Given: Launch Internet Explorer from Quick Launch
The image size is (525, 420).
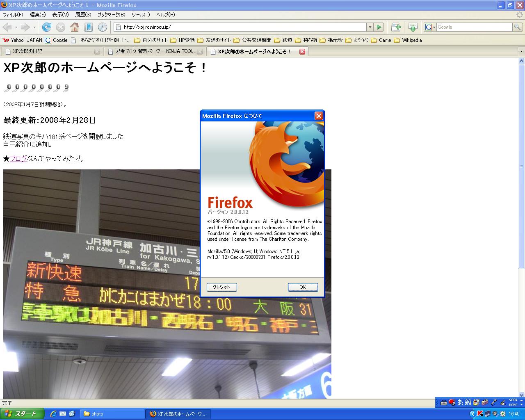Looking at the screenshot, I should click(53, 414).
